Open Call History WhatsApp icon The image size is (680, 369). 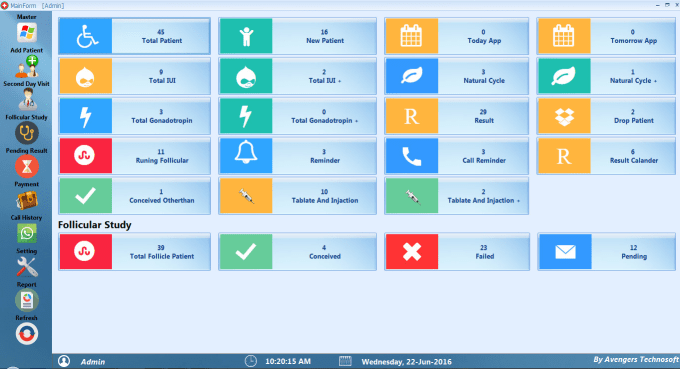(x=26, y=233)
